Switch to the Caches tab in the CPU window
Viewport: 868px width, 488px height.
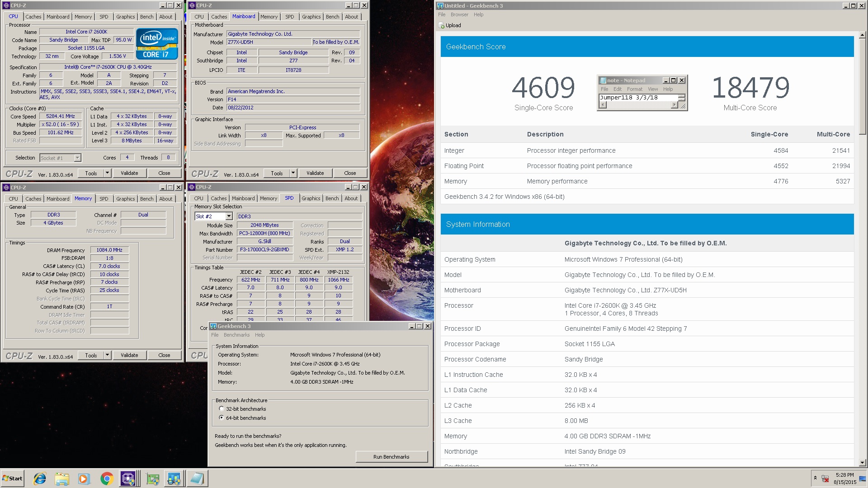coord(33,17)
